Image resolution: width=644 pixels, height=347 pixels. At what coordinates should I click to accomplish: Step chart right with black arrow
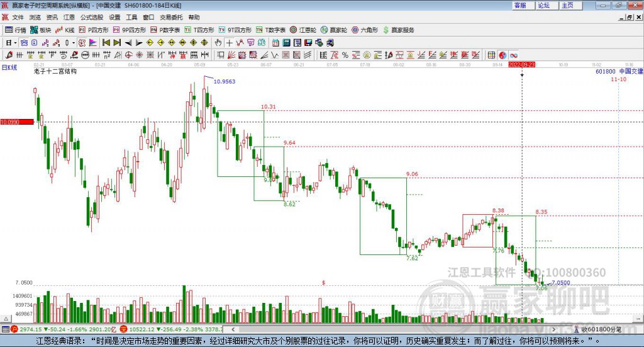click(x=139, y=43)
